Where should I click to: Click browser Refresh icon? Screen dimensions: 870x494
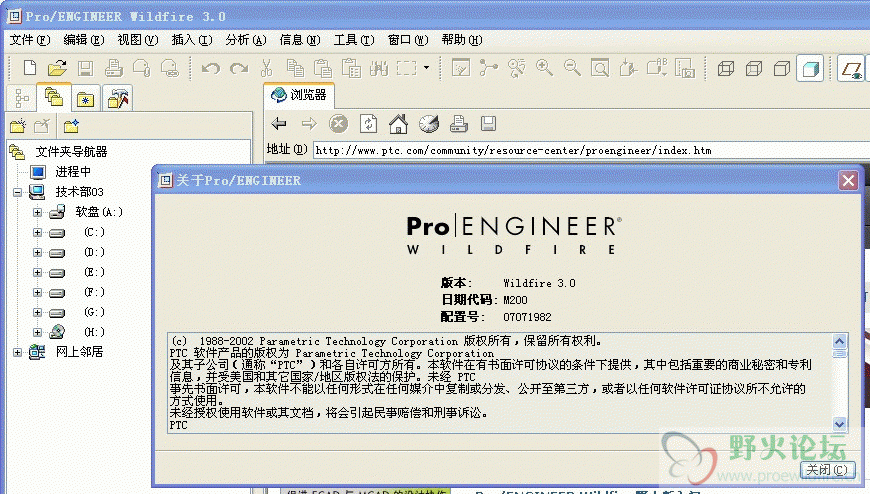pos(368,123)
